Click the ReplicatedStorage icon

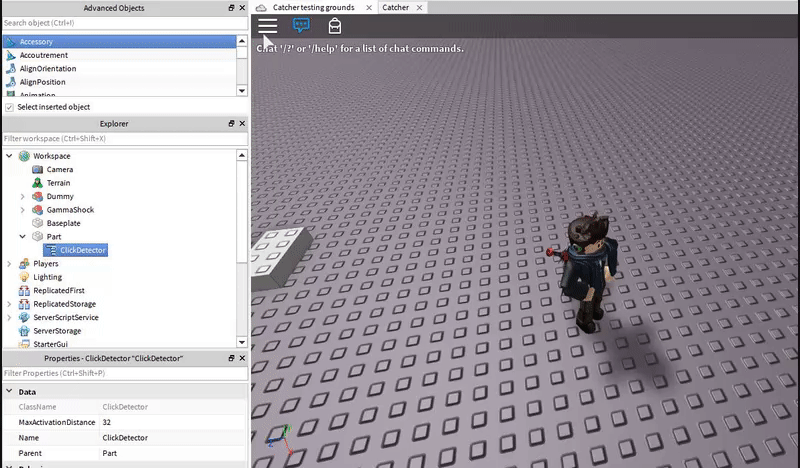24,304
